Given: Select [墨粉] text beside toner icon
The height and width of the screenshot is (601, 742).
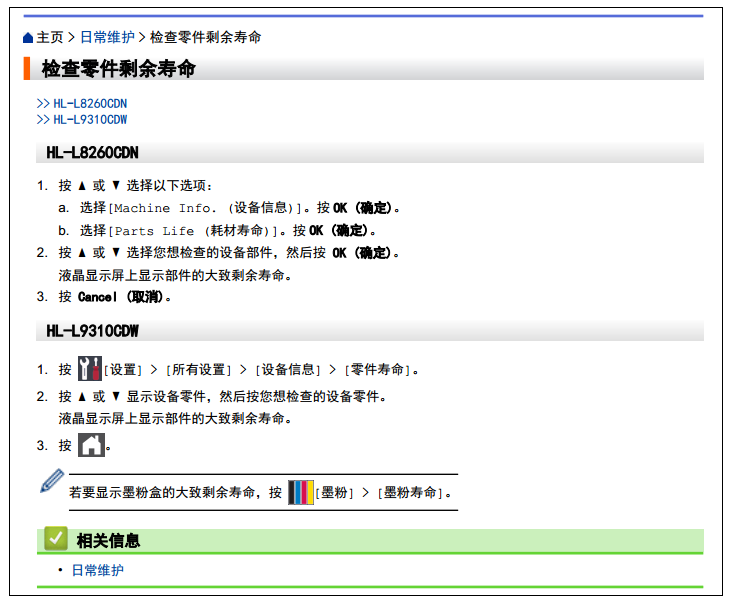Looking at the screenshot, I should click(335, 493).
